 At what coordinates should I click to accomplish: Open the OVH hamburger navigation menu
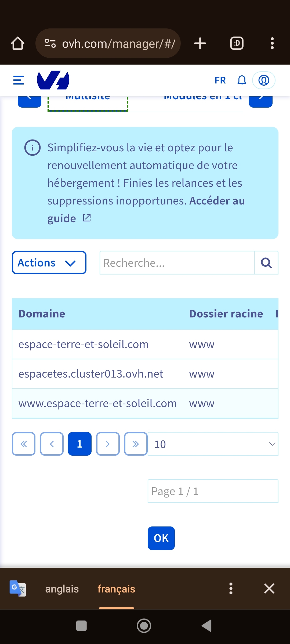(19, 80)
